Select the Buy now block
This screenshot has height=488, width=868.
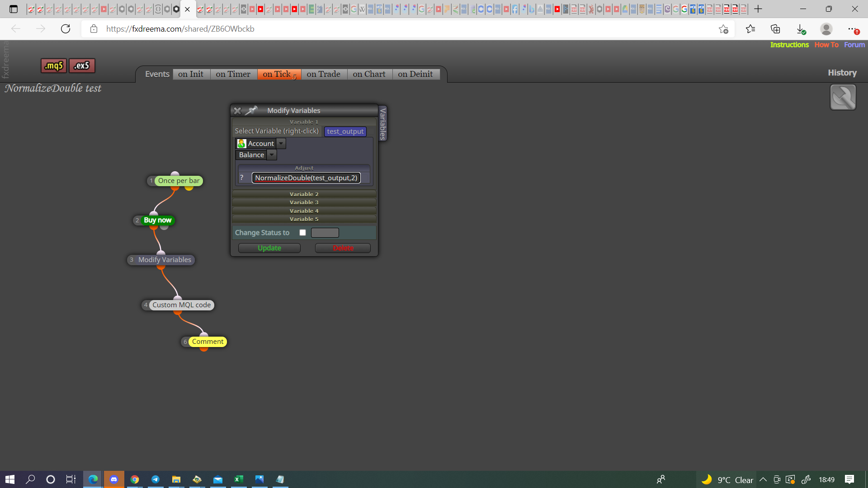click(157, 220)
